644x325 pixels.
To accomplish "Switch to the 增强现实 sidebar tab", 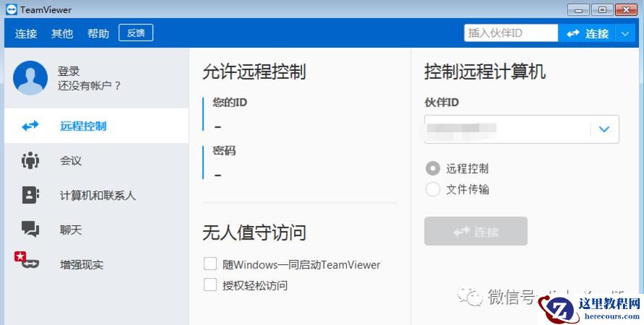I will pos(82,265).
